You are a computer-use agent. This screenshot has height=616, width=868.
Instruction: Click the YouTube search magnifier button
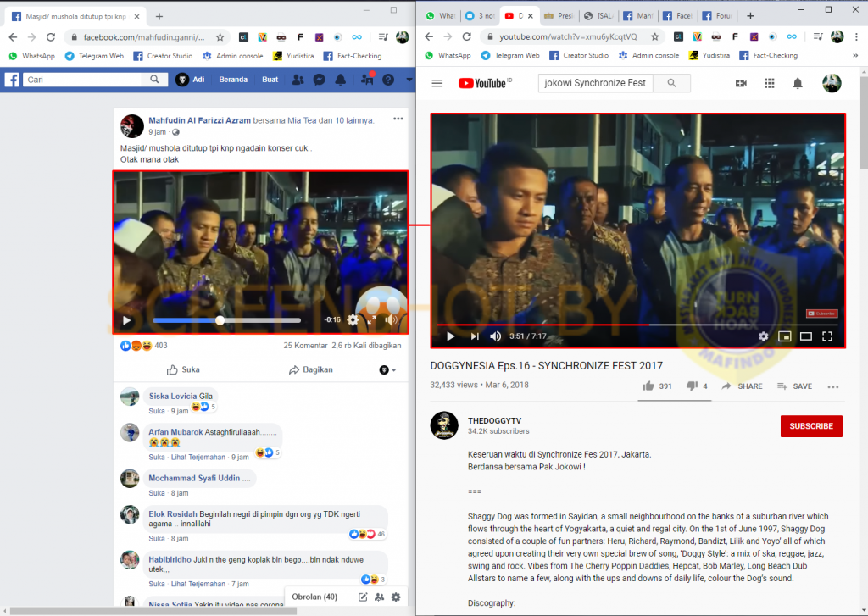tap(672, 83)
